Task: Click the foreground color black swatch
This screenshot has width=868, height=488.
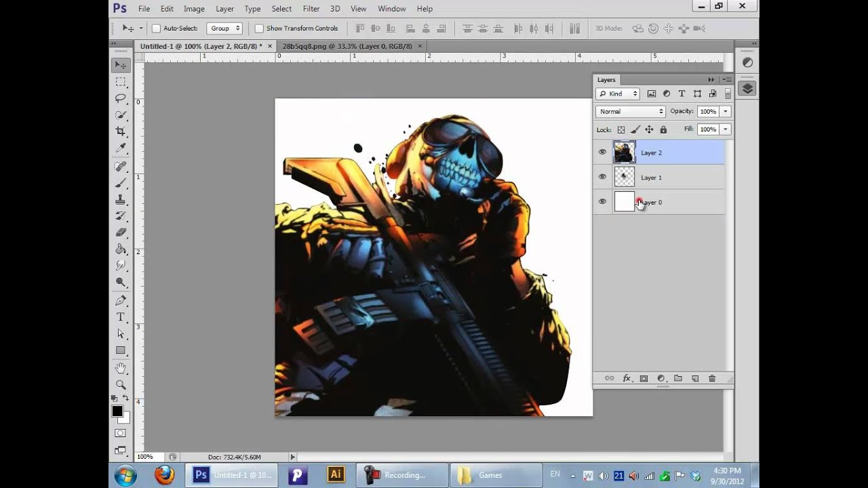Action: click(117, 411)
